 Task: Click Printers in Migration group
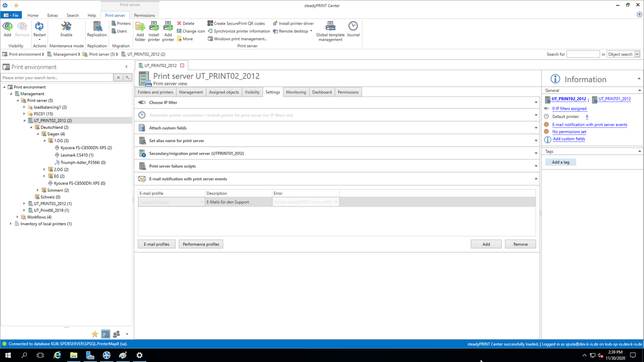tap(121, 23)
